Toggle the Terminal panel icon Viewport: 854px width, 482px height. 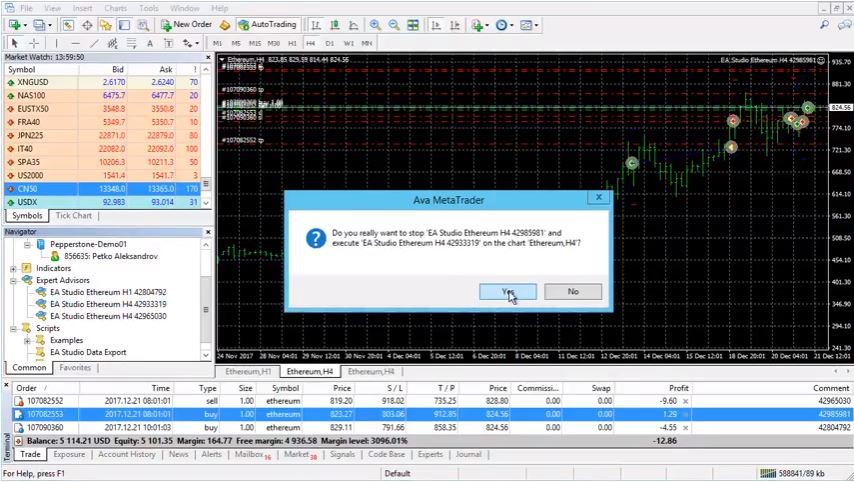(124, 25)
